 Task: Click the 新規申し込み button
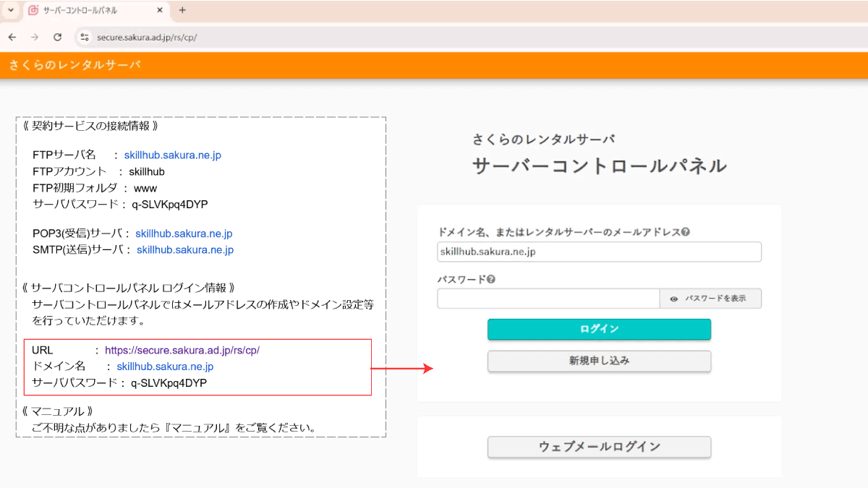coord(600,360)
